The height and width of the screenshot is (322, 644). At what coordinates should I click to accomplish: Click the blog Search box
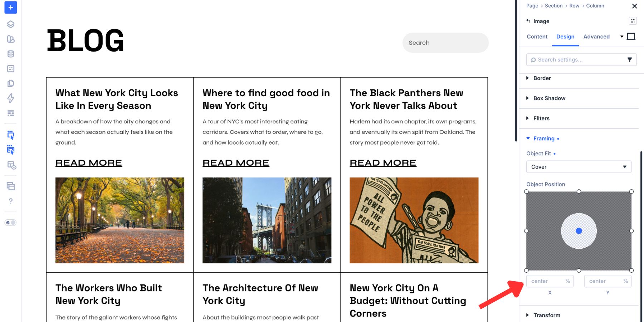(445, 43)
